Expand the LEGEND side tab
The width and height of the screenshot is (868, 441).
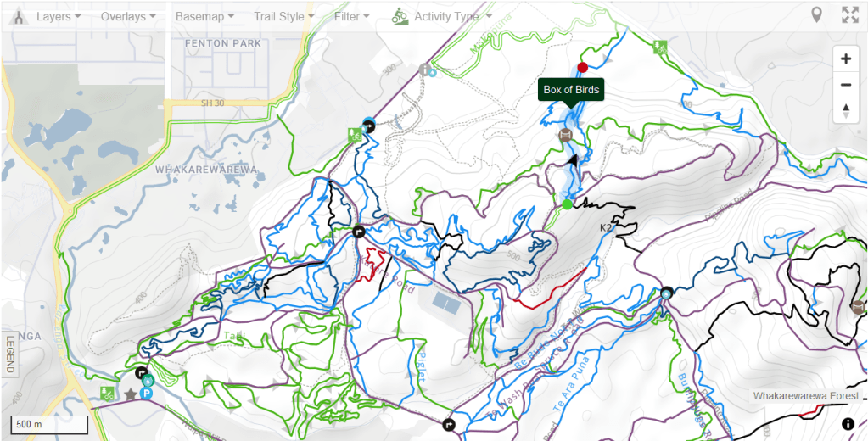8,355
